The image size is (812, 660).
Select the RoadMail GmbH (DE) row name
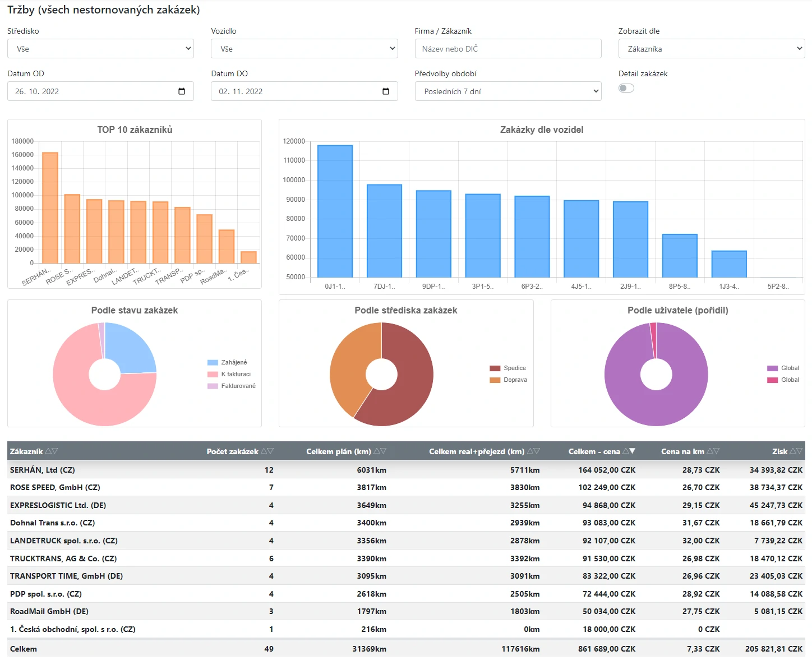[49, 611]
